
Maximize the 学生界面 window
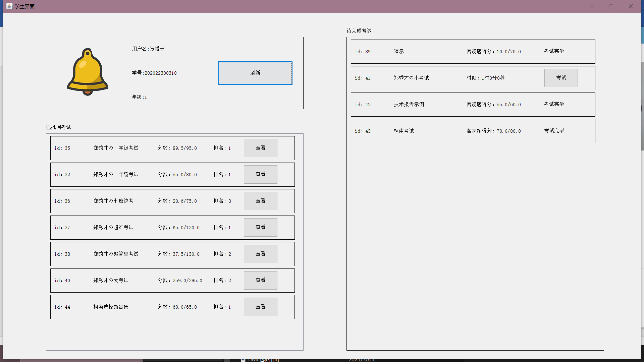tap(611, 6)
